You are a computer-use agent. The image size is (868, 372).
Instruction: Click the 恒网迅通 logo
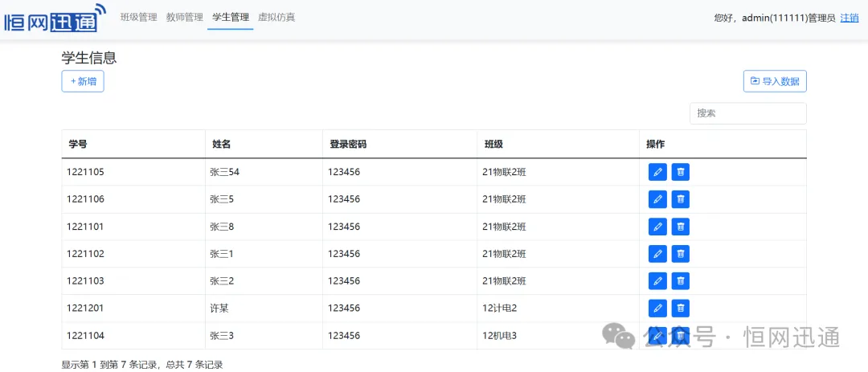[x=55, y=18]
